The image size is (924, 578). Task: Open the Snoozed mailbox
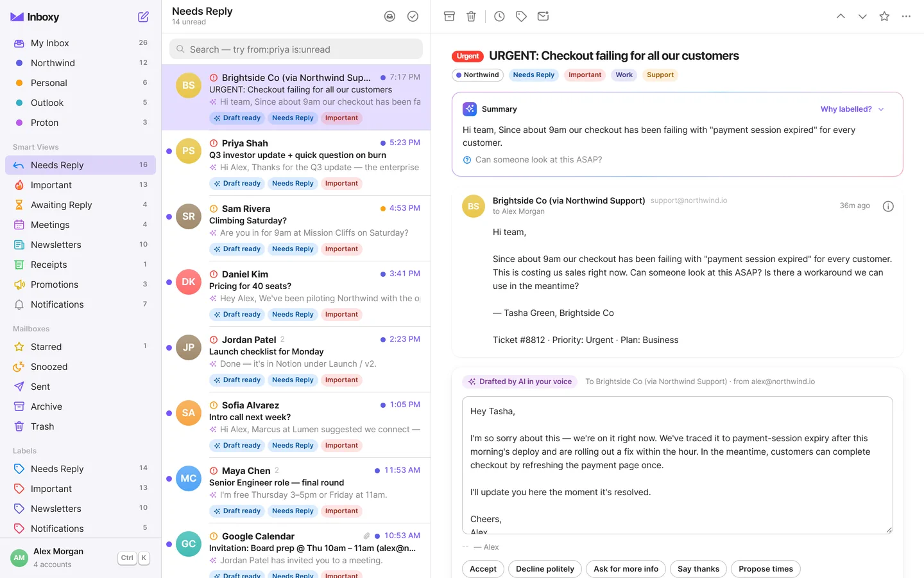click(80, 367)
